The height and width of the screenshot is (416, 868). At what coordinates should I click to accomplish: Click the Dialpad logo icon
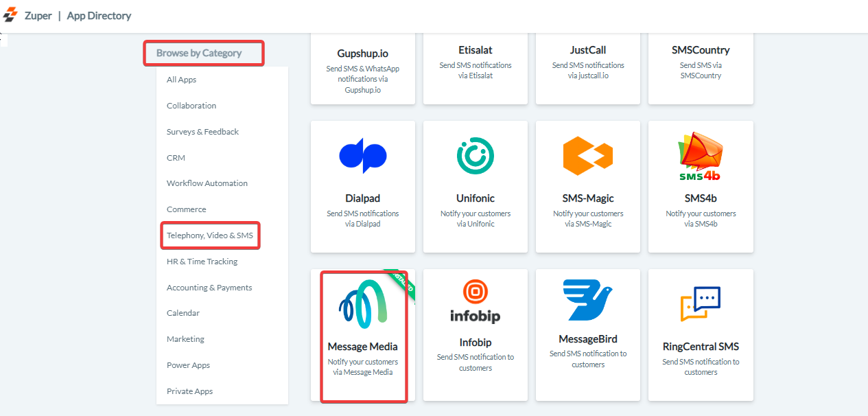[363, 156]
